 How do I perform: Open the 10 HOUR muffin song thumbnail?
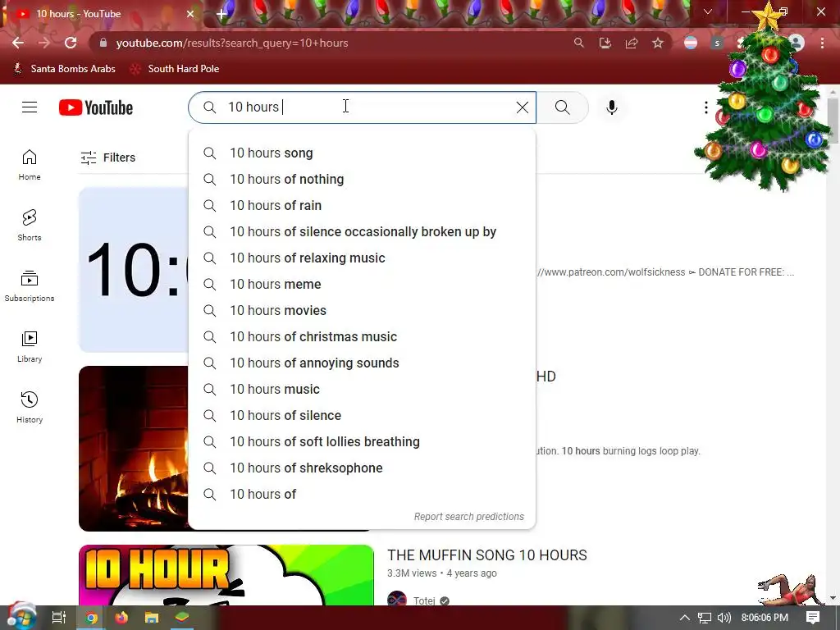click(x=226, y=575)
